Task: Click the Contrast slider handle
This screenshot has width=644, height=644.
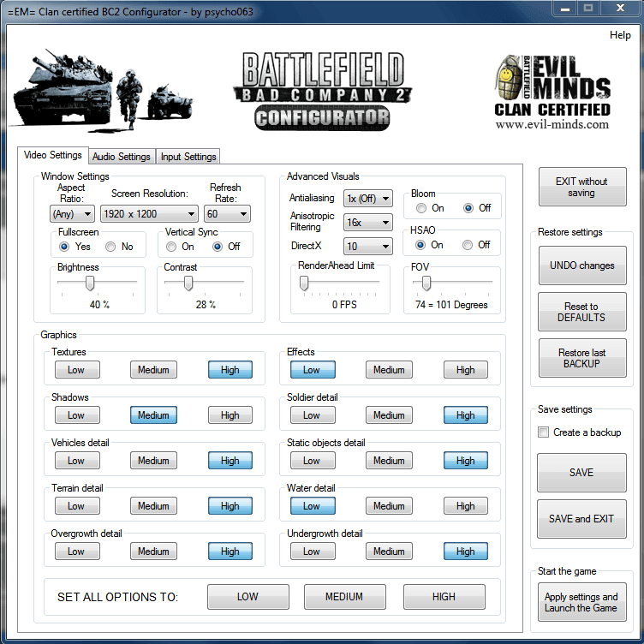Action: click(x=188, y=283)
